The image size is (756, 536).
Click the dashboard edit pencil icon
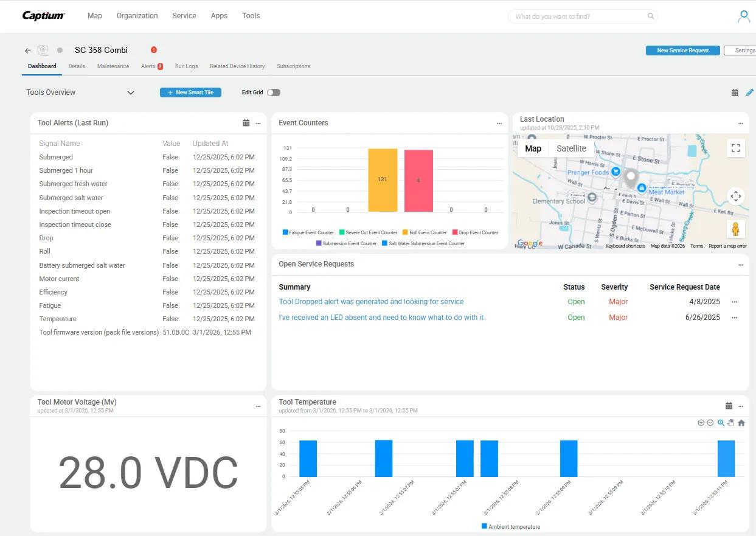click(749, 92)
